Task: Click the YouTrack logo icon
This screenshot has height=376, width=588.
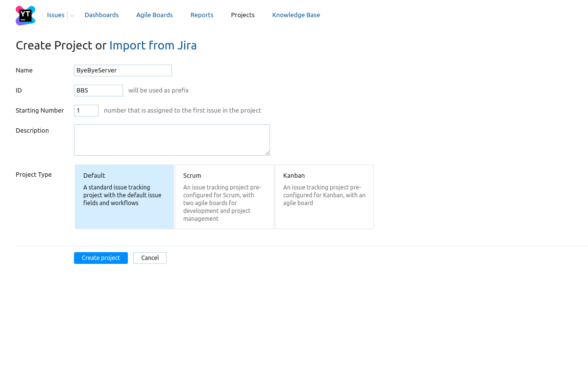Action: [x=25, y=16]
